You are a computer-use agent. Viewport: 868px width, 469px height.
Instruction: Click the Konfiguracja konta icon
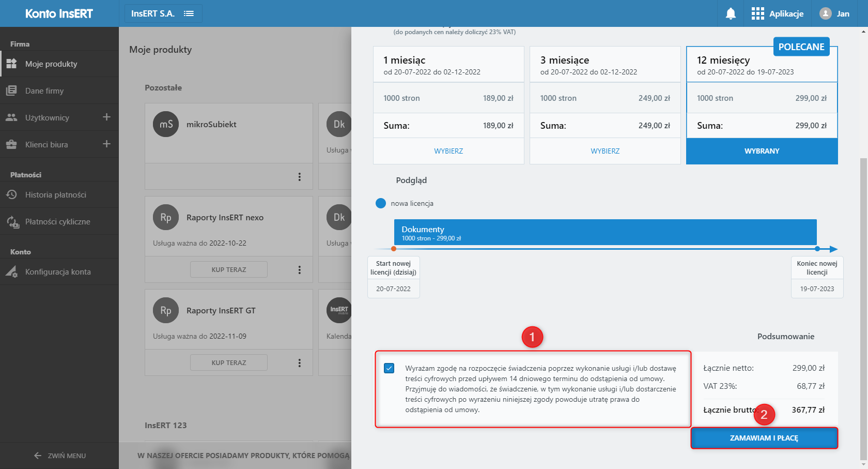click(11, 271)
